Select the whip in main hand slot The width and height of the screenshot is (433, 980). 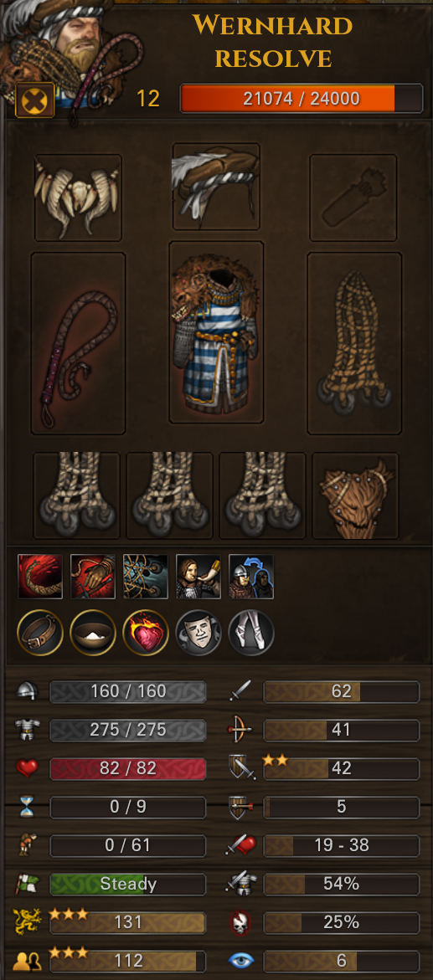pyautogui.click(x=78, y=343)
